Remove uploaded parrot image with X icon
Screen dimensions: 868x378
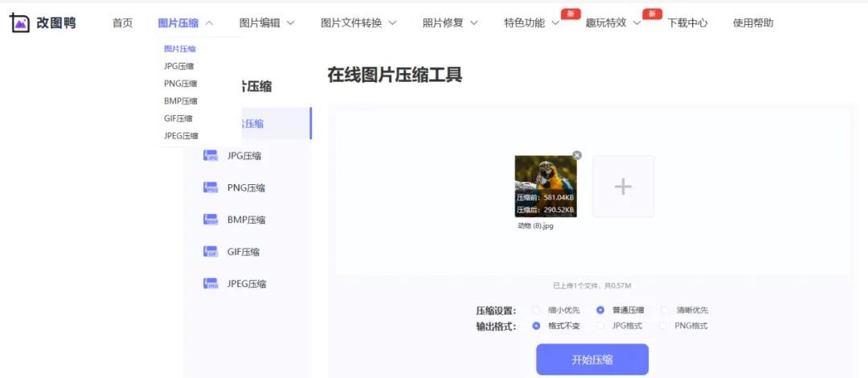click(x=576, y=155)
